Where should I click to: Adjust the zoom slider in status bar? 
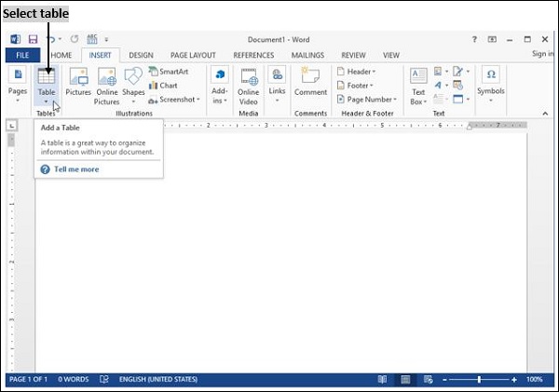point(479,380)
